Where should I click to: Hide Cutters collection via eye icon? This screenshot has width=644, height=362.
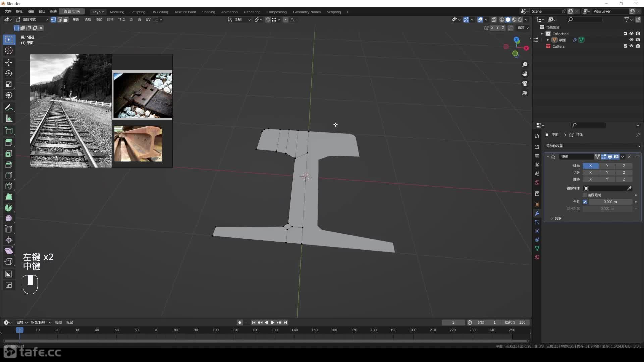[x=631, y=46]
